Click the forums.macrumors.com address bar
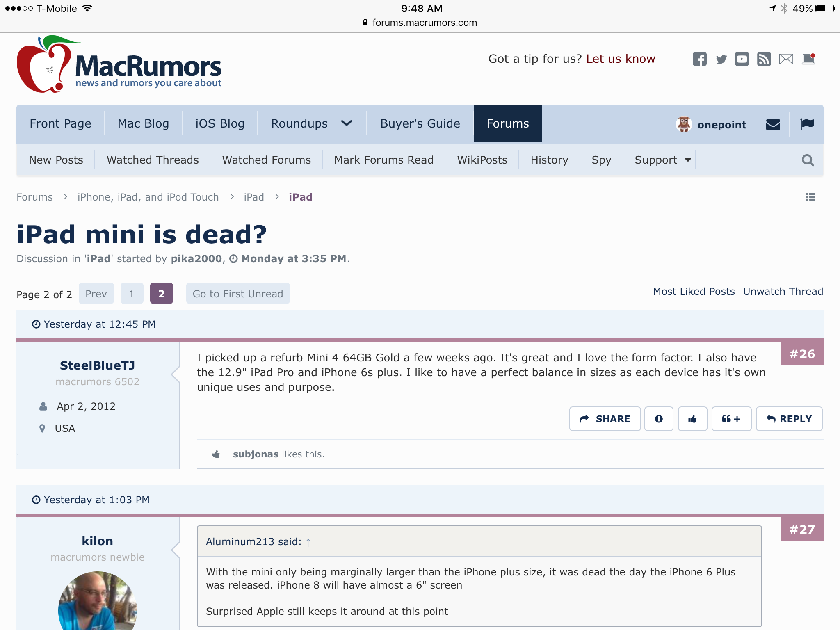840x630 pixels. (x=420, y=23)
